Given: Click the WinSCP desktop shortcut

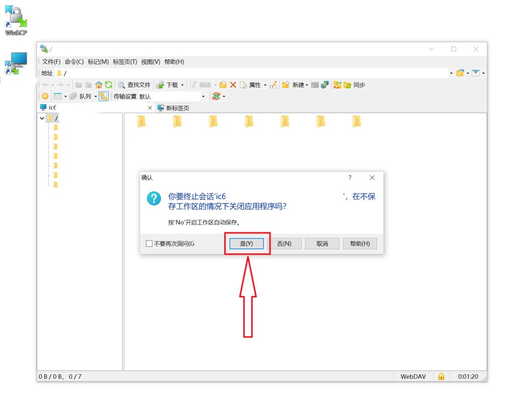Looking at the screenshot, I should click(16, 20).
